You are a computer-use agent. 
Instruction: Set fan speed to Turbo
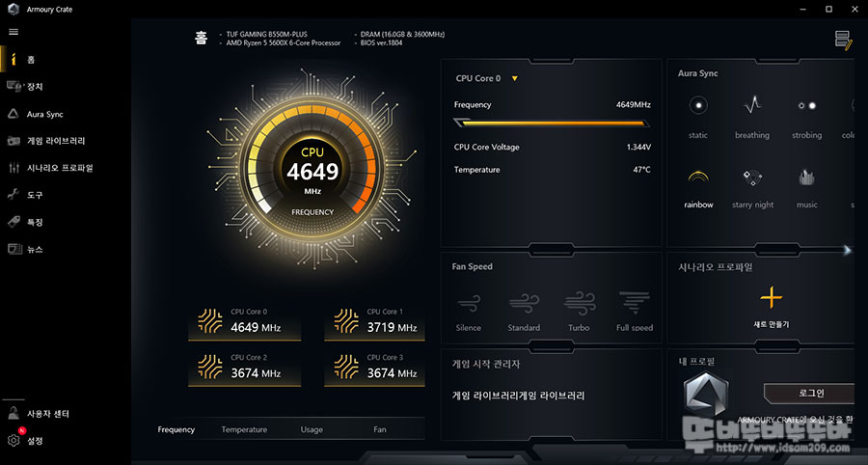pos(579,312)
